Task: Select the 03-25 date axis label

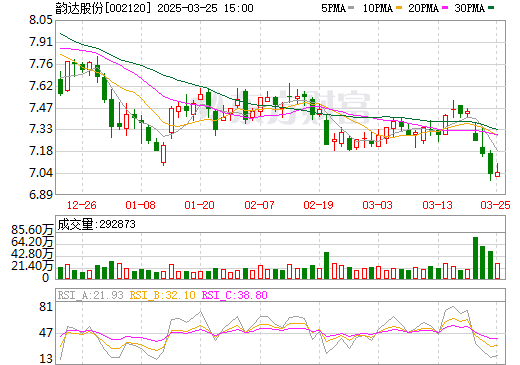Action: click(x=495, y=205)
